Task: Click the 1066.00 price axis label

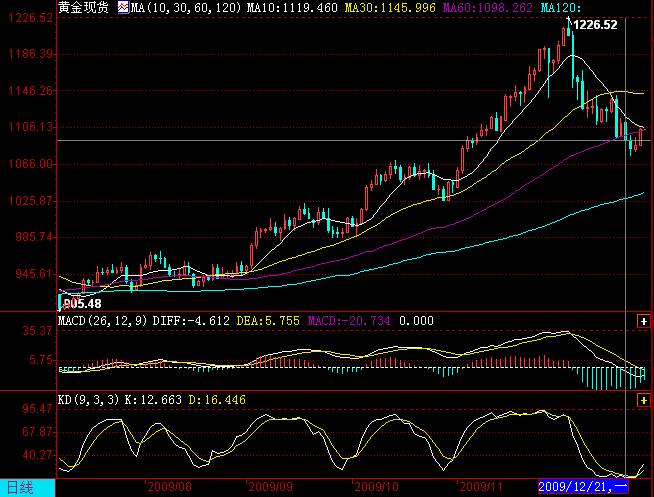Action: (x=29, y=164)
